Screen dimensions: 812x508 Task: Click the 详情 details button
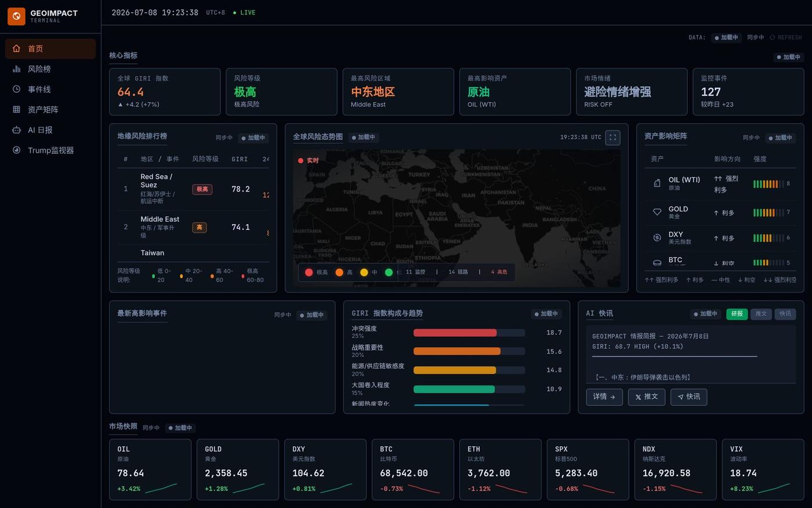pyautogui.click(x=604, y=397)
